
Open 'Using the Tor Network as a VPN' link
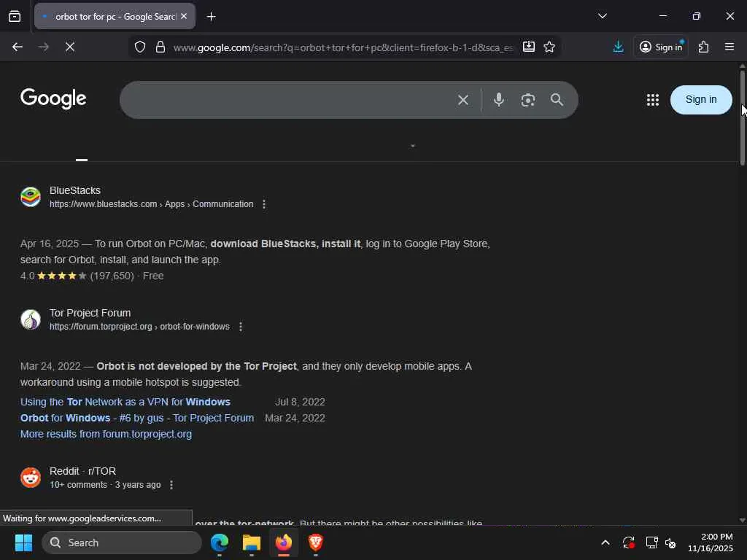[x=125, y=402]
